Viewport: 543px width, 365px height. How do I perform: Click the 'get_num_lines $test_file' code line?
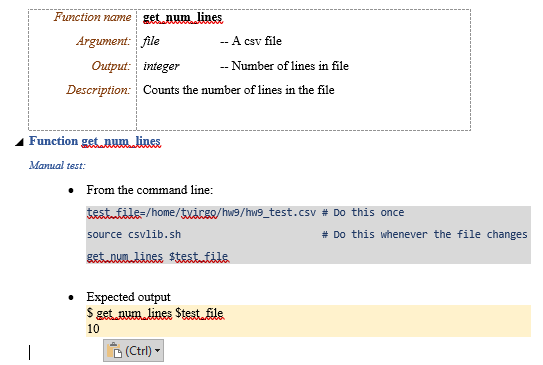pyautogui.click(x=157, y=257)
